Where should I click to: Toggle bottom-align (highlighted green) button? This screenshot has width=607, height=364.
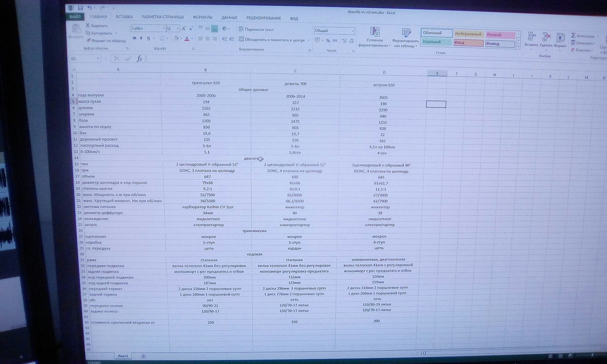(x=214, y=29)
